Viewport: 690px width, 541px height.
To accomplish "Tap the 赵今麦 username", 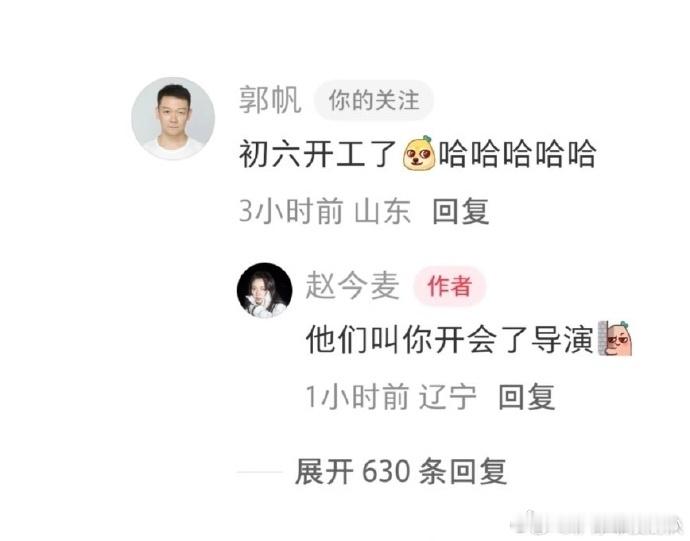I will tap(352, 286).
